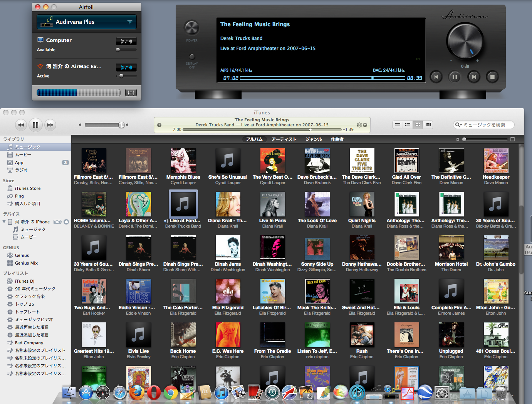Viewport: 532px width, 404px height.
Task: Eject the iPhone via sidebar eject icon
Action: [66, 222]
